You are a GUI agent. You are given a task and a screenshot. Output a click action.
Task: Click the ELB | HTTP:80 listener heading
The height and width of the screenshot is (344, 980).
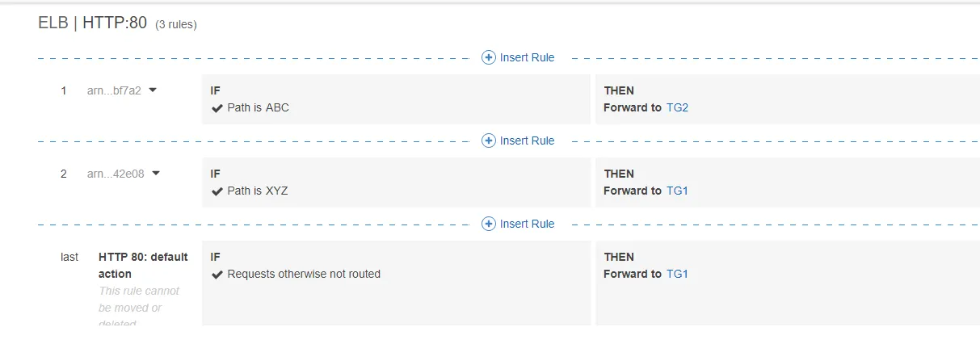coord(92,23)
